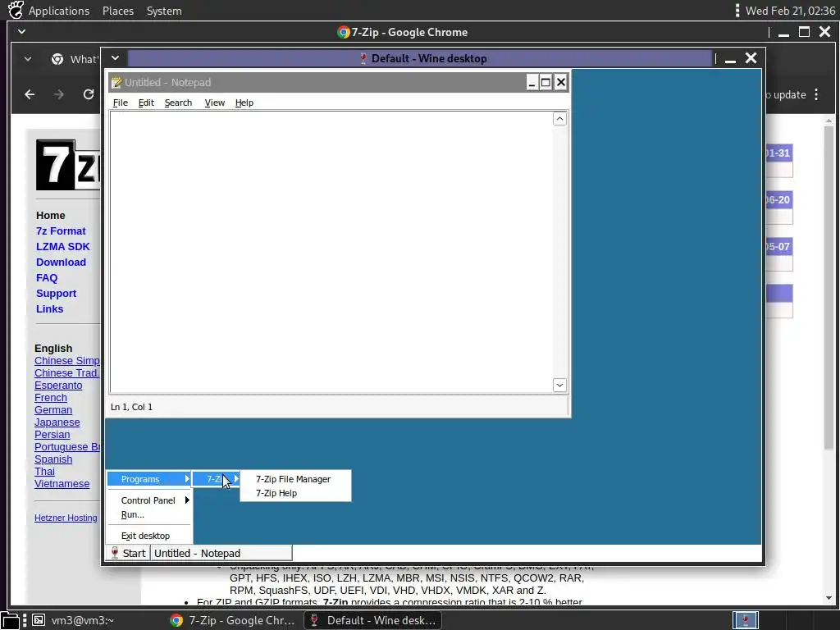
Task: Expand the Programs submenu arrow
Action: 187,479
